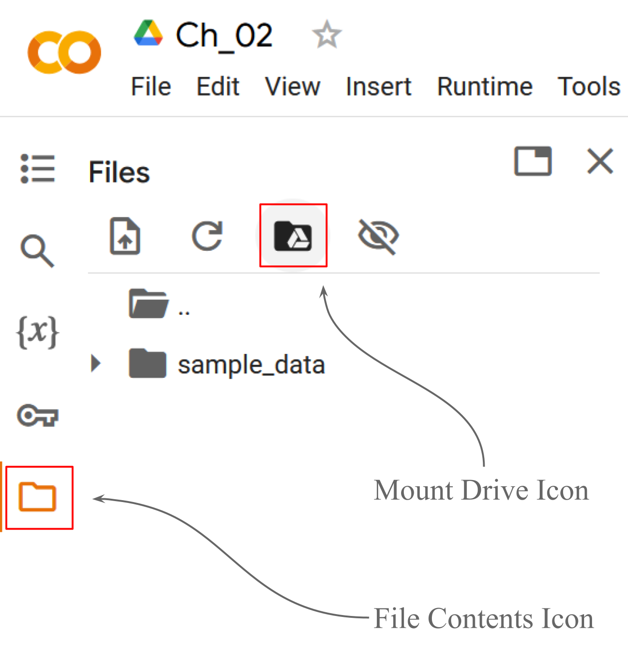Refresh the file listing
Image resolution: width=628 pixels, height=672 pixels.
coord(208,236)
